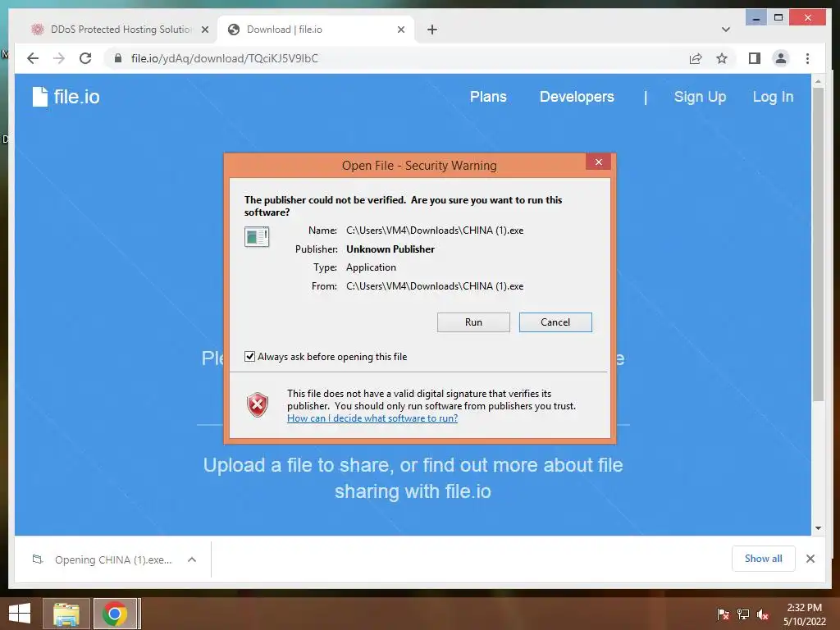This screenshot has width=840, height=630.
Task: Click Show all downloads
Action: click(764, 559)
